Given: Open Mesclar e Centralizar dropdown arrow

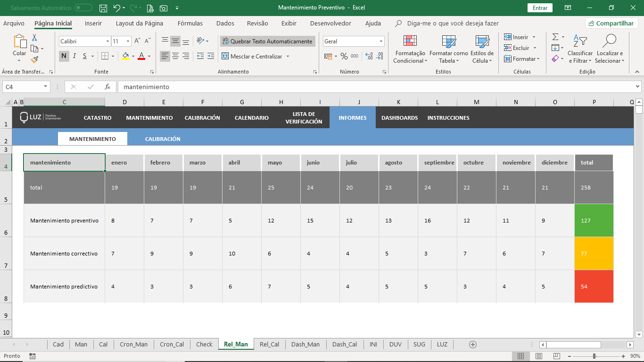Looking at the screenshot, I should 288,57.
